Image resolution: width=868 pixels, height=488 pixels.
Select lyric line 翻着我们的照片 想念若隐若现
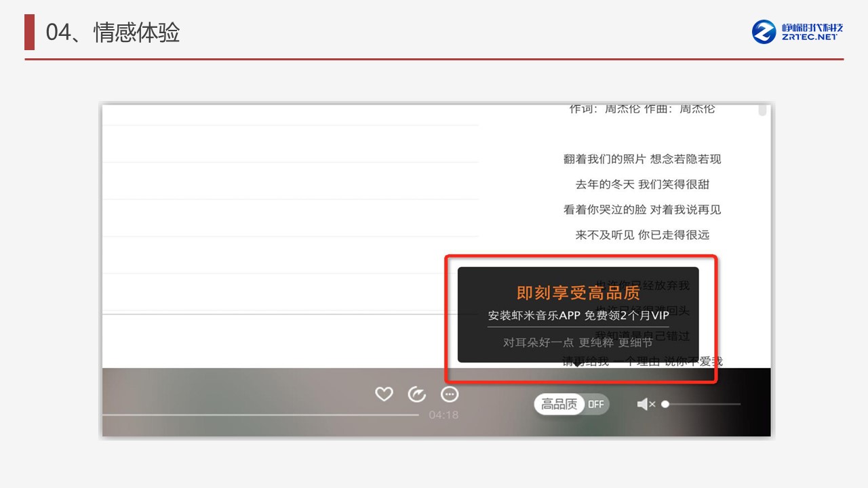(642, 159)
